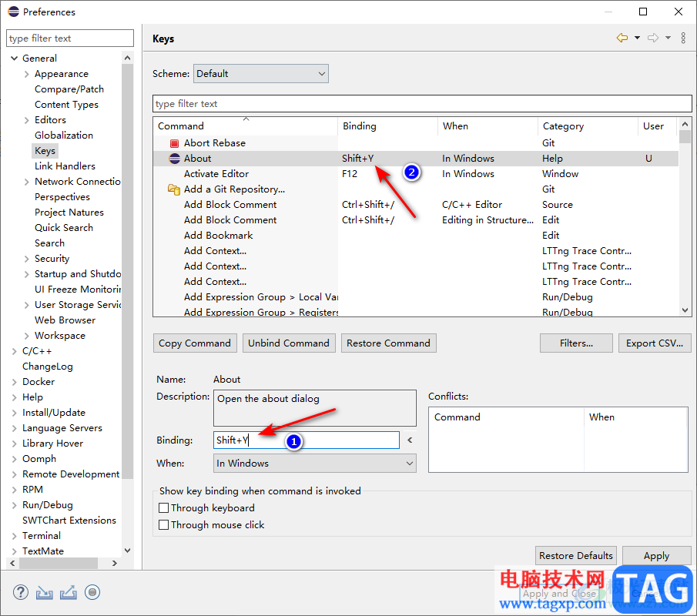
Task: Expand the Editors tree node
Action: pos(27,120)
